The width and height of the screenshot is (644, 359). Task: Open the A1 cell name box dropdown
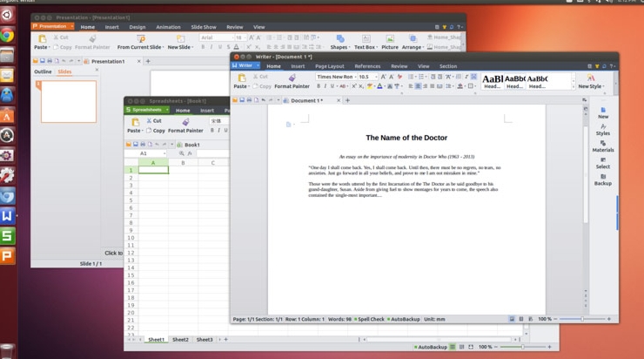(x=164, y=153)
